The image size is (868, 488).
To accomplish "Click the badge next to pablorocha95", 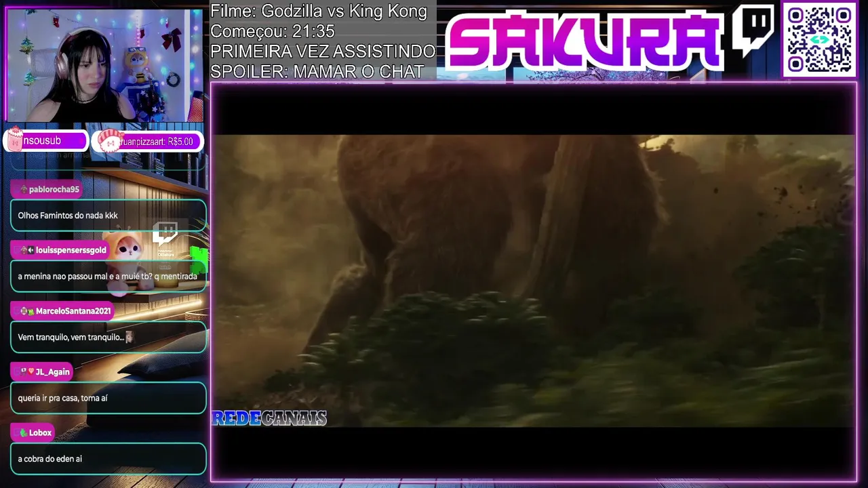I will pos(24,189).
